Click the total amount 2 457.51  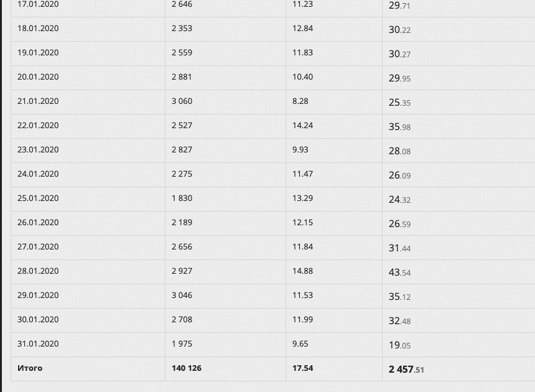pyautogui.click(x=406, y=369)
